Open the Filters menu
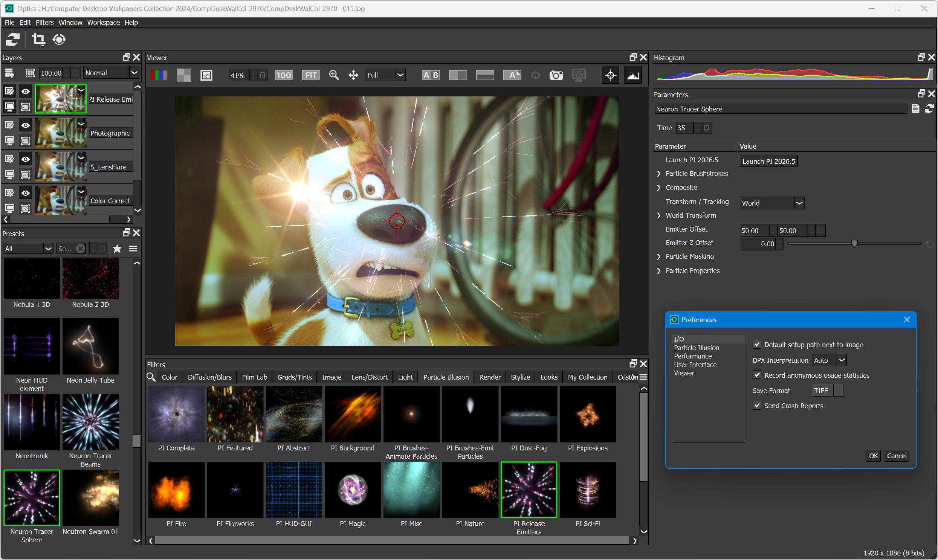This screenshot has height=560, width=938. pyautogui.click(x=44, y=22)
